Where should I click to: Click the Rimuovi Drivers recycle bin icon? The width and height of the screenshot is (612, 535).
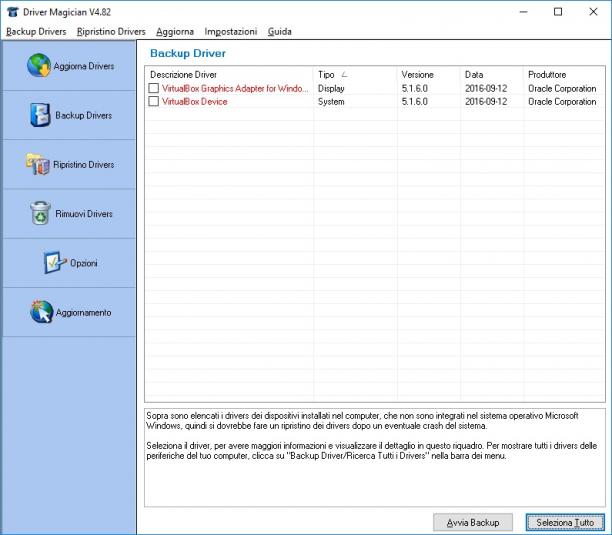coord(40,213)
